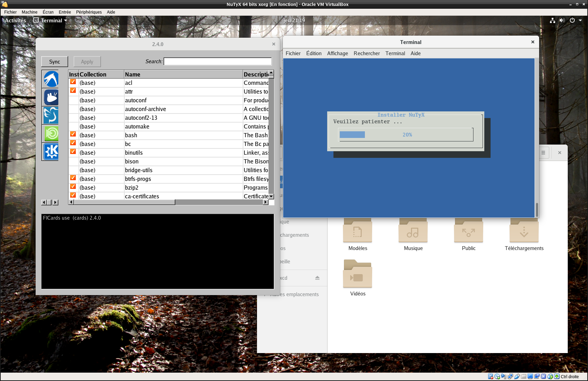Screen dimensions: 588x381
Task: Open the Affichage menu in Terminal
Action: pos(337,53)
